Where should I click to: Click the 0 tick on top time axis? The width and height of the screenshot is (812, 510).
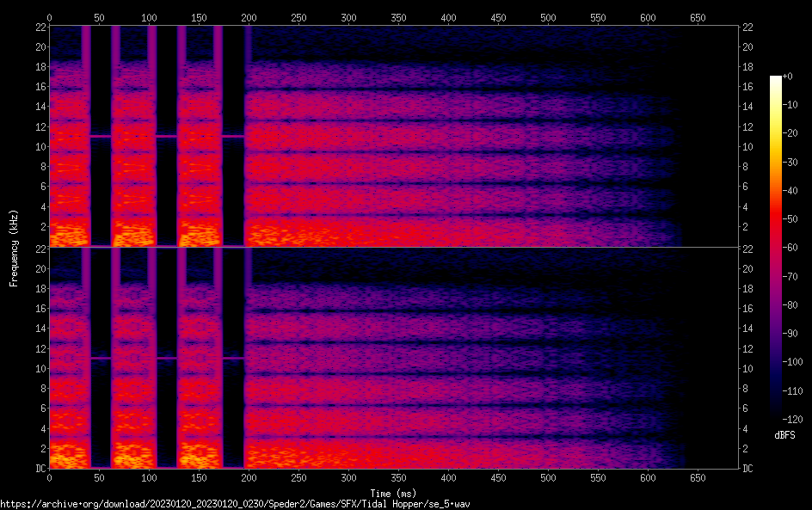point(49,18)
